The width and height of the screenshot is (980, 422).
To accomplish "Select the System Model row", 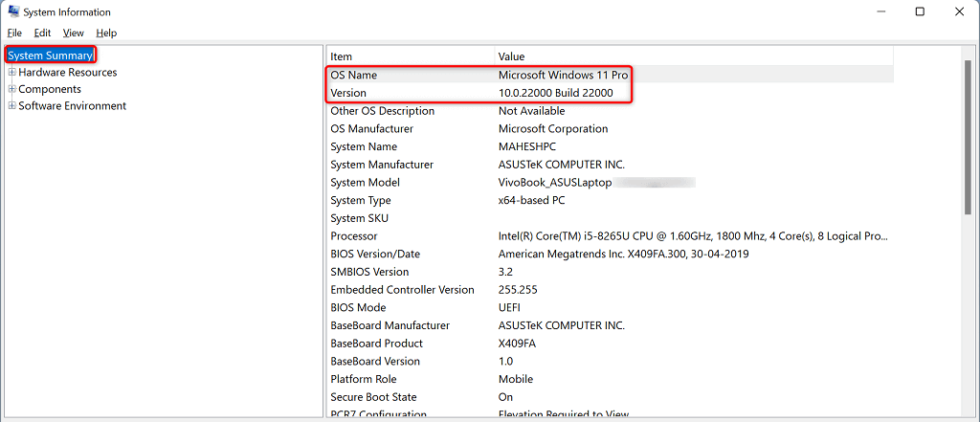I will click(365, 183).
